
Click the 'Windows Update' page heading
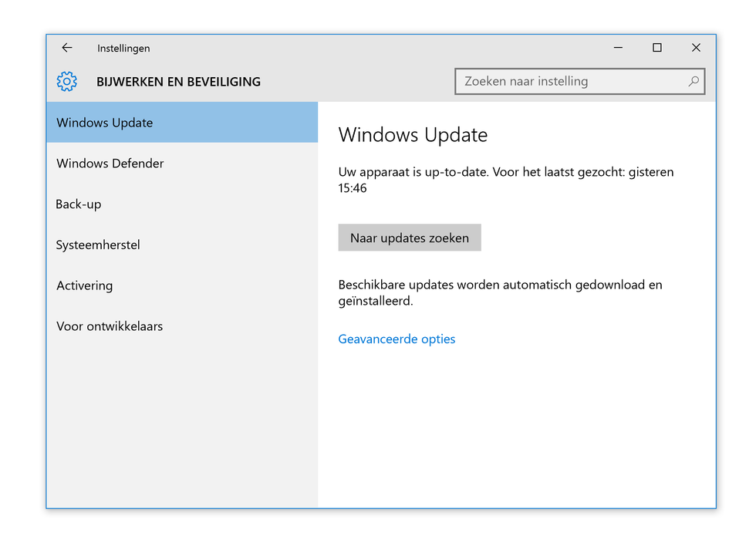pyautogui.click(x=413, y=135)
